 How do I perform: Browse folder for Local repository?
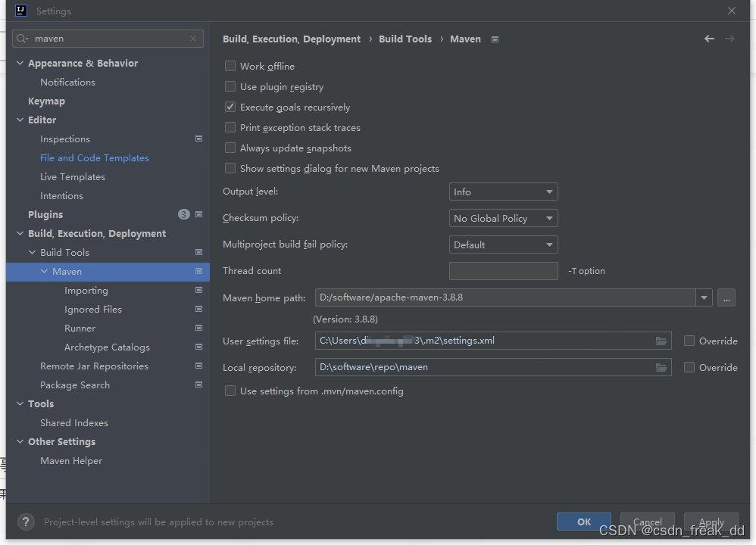tap(661, 367)
